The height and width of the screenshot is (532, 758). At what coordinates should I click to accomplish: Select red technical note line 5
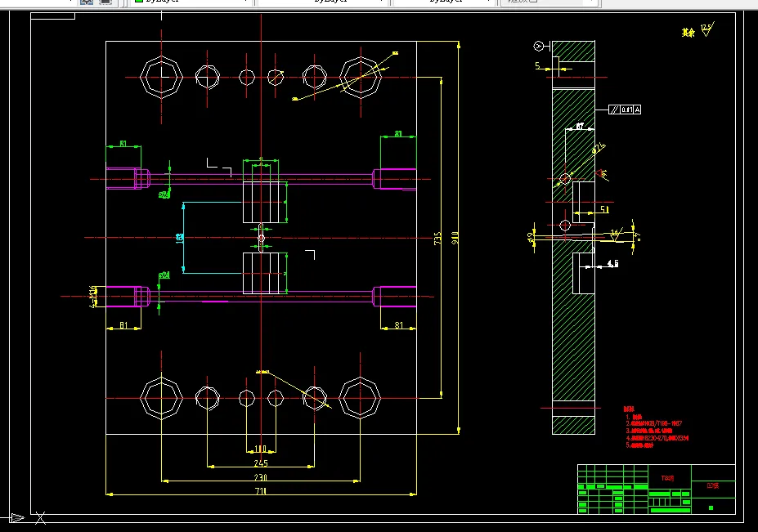[639, 445]
